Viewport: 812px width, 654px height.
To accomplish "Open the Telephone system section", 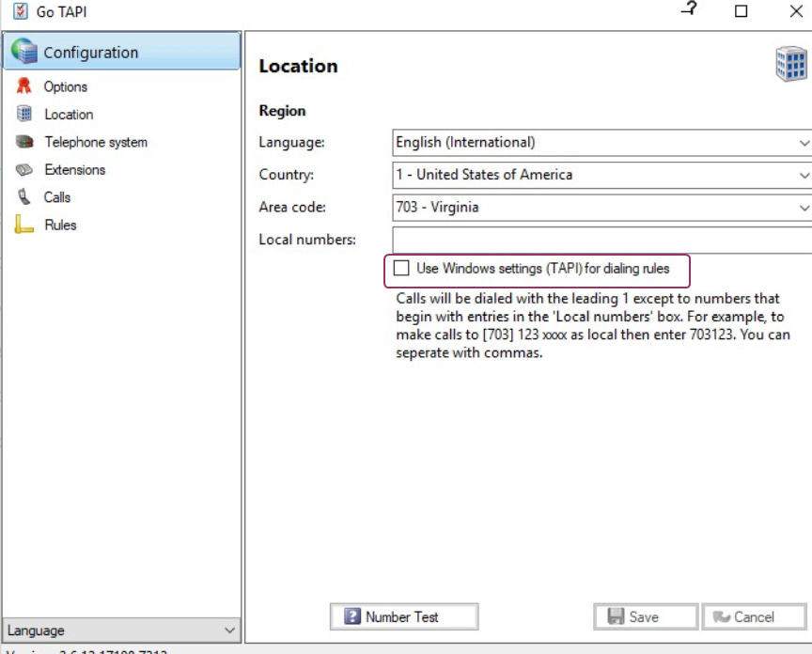I will pos(96,142).
